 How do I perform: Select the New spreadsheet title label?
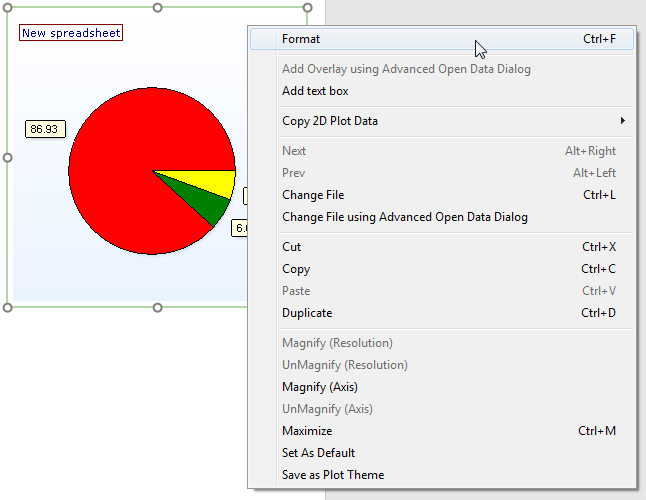click(71, 33)
